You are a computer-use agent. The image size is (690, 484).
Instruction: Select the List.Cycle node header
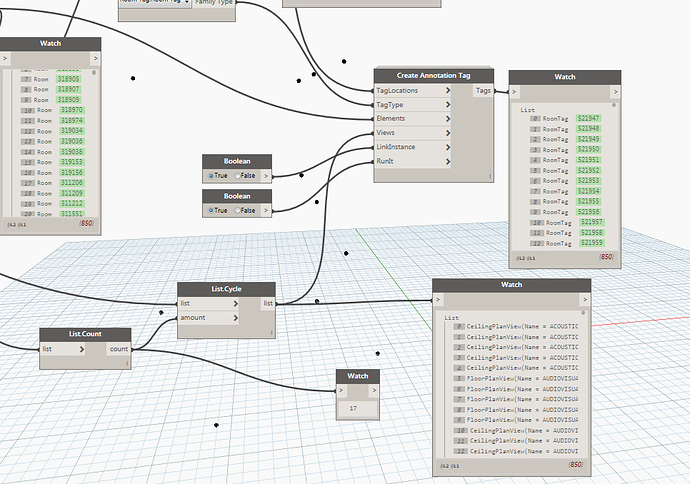(226, 289)
